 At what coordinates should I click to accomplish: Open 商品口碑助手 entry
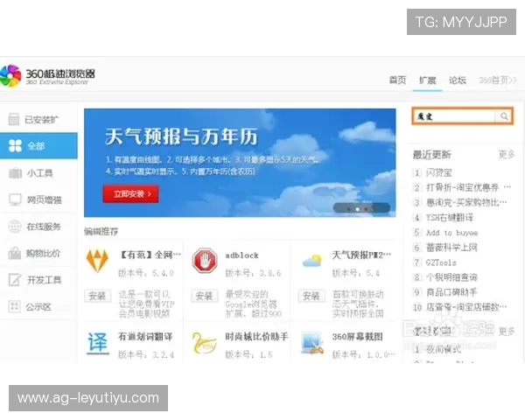coord(451,292)
